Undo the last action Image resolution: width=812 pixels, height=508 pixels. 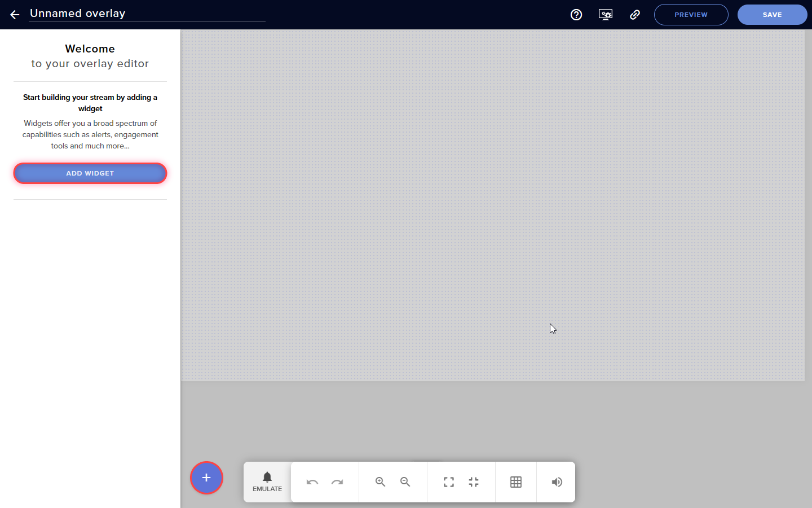point(312,482)
